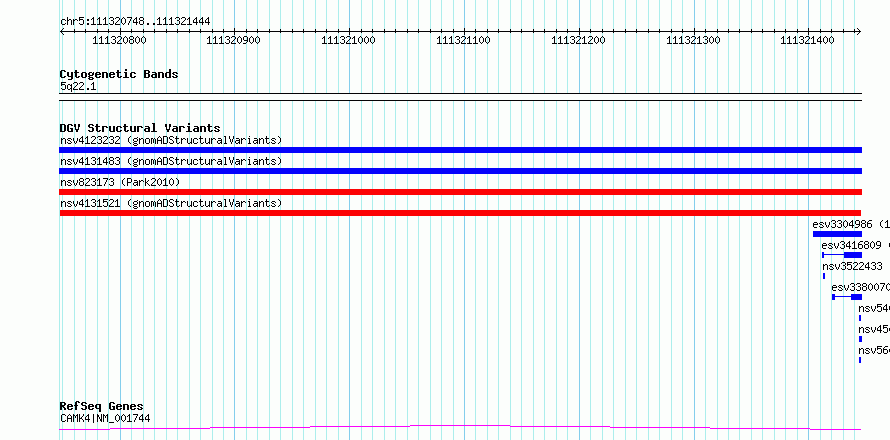Click the esv338007 variant label
890x440 pixels.
point(860,287)
